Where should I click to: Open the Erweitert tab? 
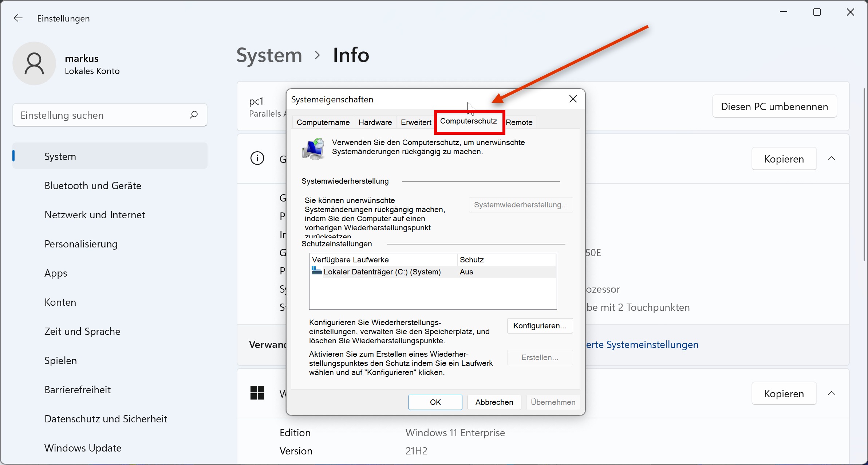pos(416,122)
